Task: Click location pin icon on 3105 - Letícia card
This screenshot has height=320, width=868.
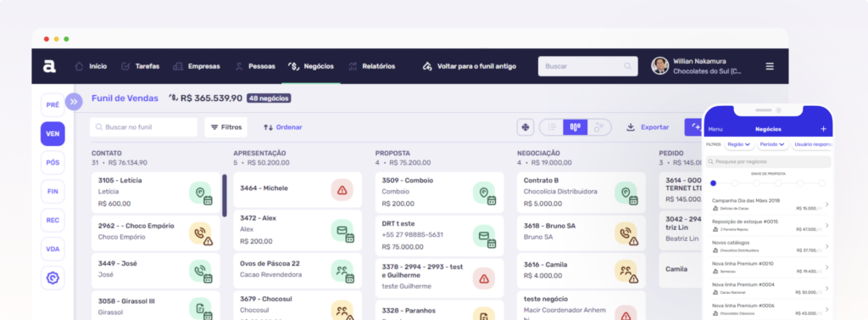Action: pyautogui.click(x=200, y=193)
